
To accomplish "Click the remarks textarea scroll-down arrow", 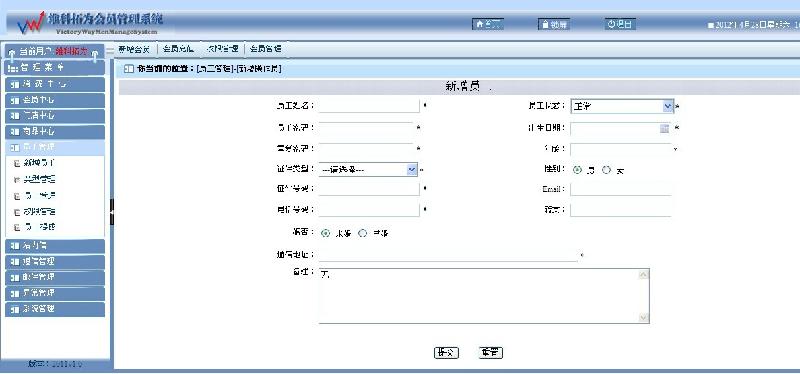I will [x=644, y=318].
